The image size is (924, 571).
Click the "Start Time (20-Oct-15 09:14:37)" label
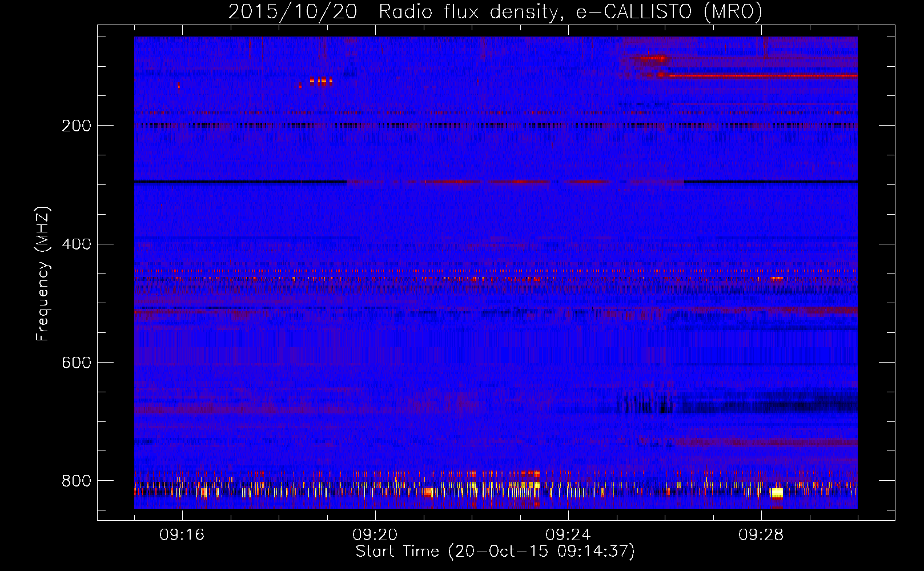pos(495,552)
